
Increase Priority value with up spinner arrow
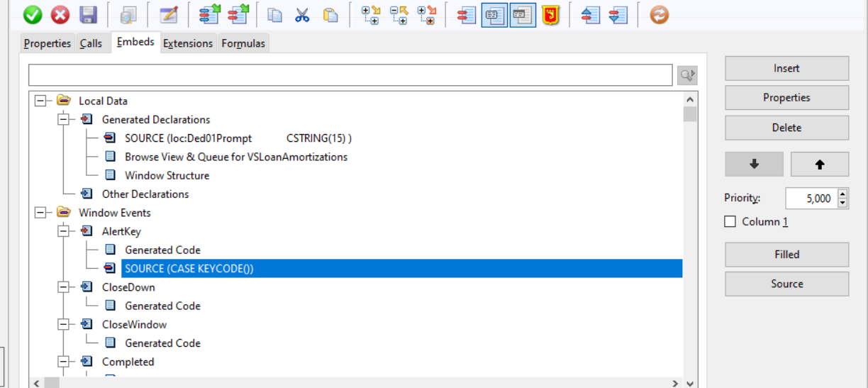point(842,194)
